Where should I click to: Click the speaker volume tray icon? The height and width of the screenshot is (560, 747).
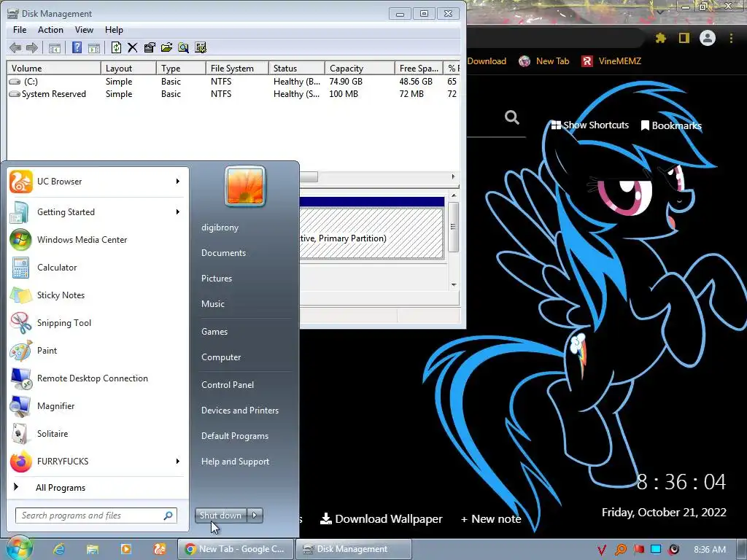673,550
